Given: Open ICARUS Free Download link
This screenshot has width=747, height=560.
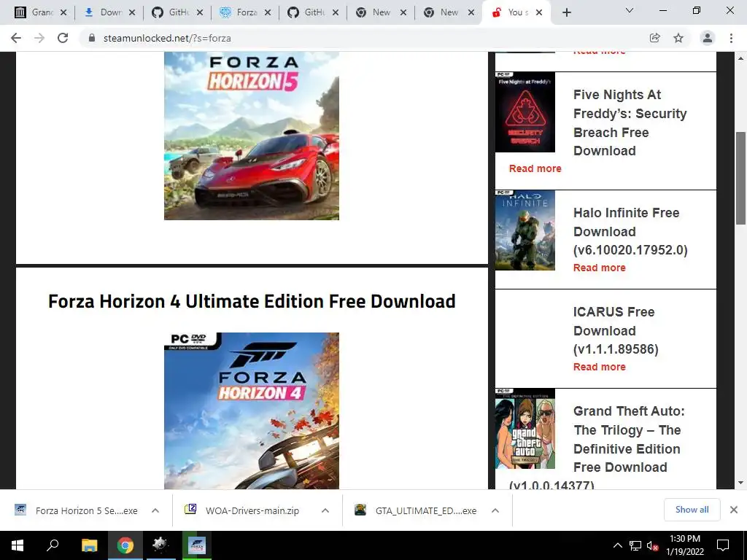Looking at the screenshot, I should pyautogui.click(x=616, y=330).
